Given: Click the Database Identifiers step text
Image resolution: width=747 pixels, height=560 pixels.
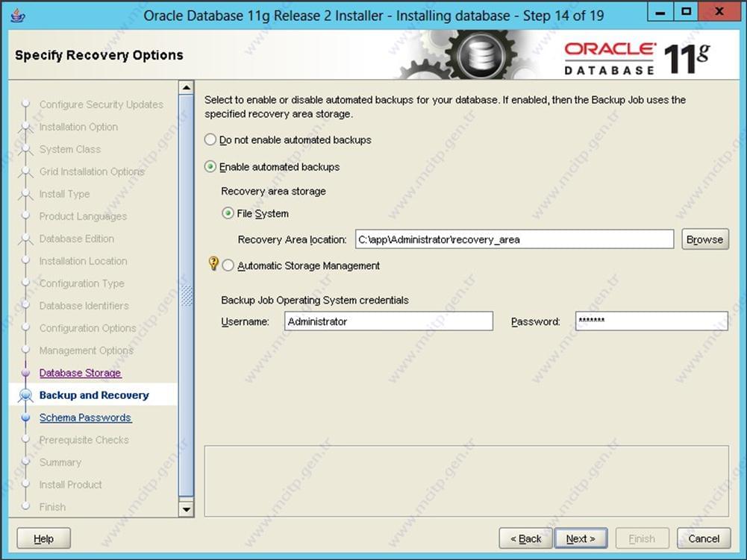Looking at the screenshot, I should pos(84,306).
